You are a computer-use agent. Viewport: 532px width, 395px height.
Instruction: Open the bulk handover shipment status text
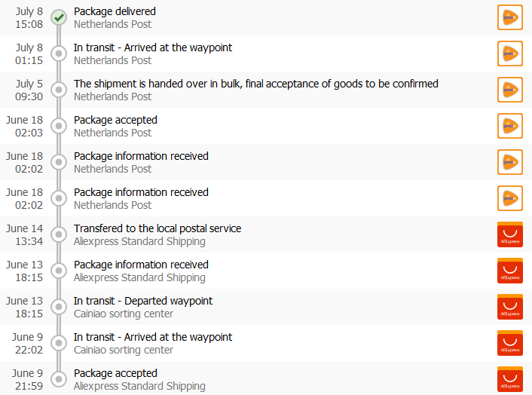pyautogui.click(x=255, y=84)
